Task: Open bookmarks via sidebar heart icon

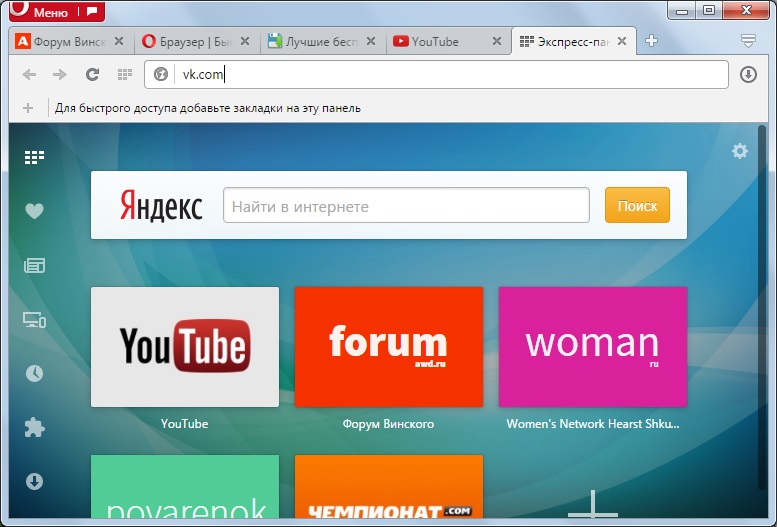Action: coord(34,211)
